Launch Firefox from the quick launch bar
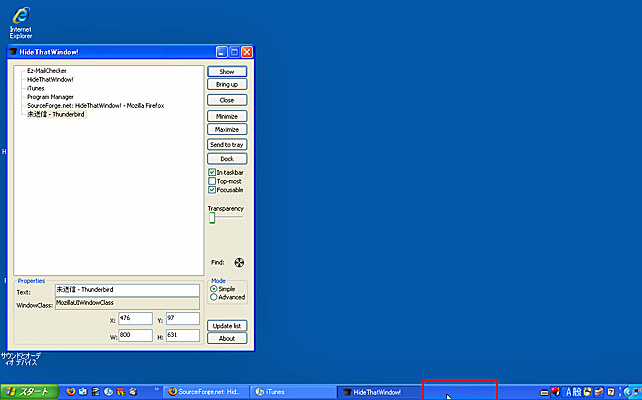 71,391
